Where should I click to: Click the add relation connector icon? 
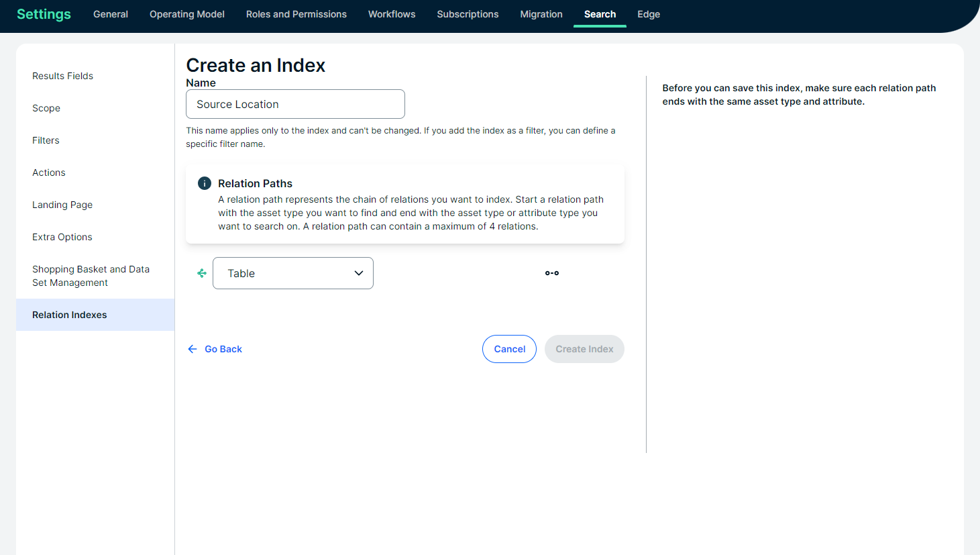tap(551, 273)
